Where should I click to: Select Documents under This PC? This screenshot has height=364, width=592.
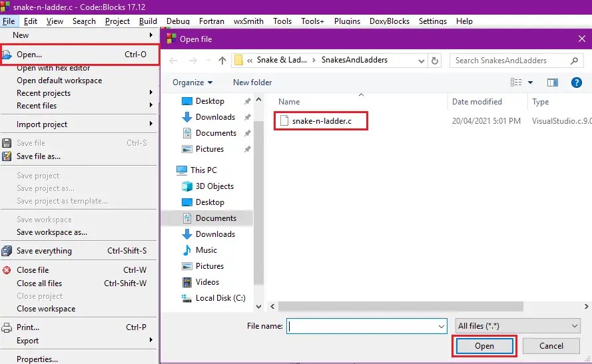coord(216,218)
